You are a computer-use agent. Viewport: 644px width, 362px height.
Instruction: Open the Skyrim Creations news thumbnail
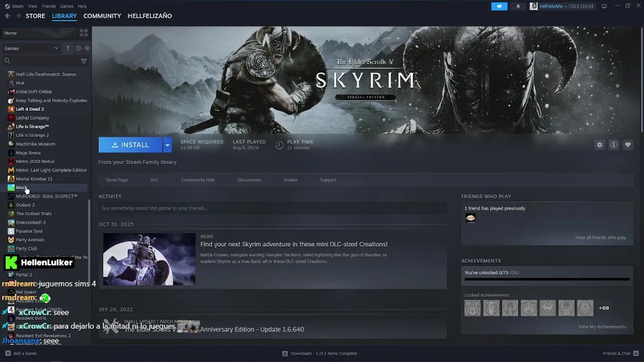149,259
